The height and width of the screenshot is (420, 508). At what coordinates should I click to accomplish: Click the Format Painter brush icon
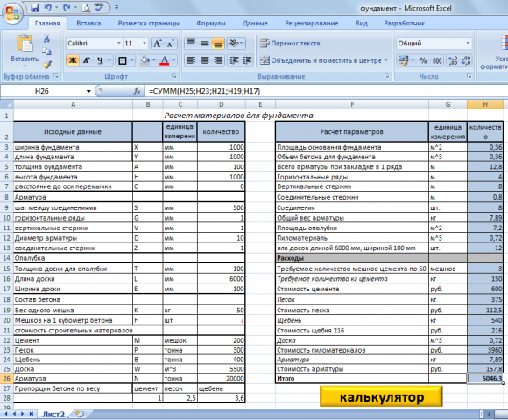tap(47, 65)
